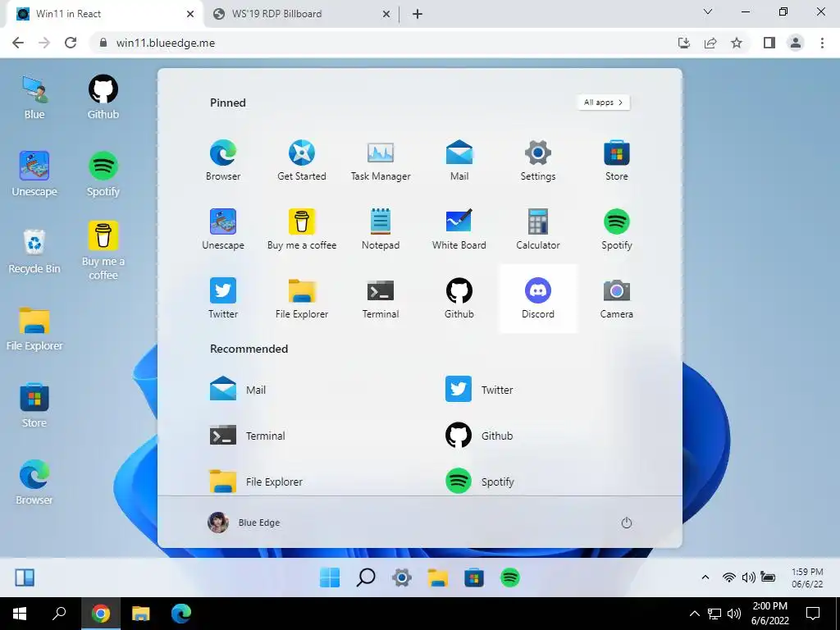The height and width of the screenshot is (630, 840).
Task: Open the Recycle Bin on desktop
Action: pyautogui.click(x=34, y=251)
